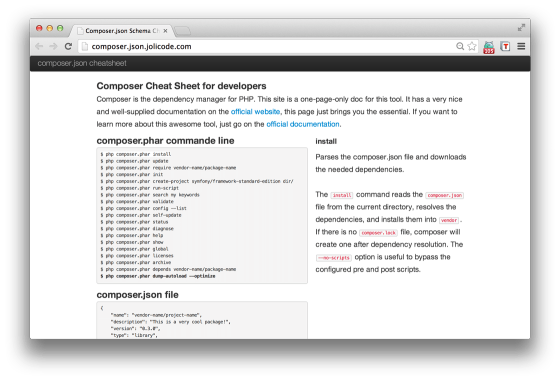Click the 'php composer.phar archive' line
This screenshot has height=380, width=560.
(x=136, y=262)
